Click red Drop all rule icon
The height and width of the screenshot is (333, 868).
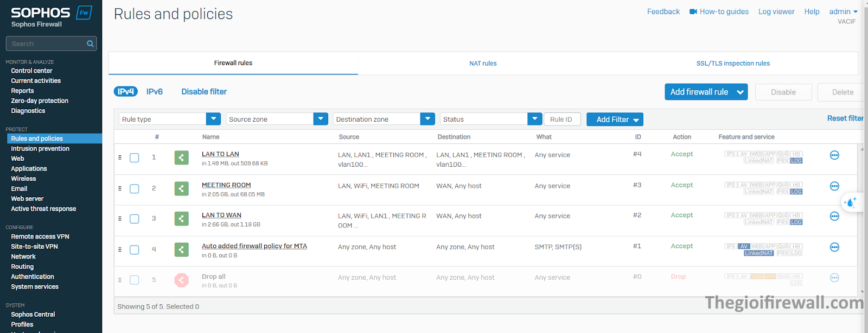coord(181,280)
